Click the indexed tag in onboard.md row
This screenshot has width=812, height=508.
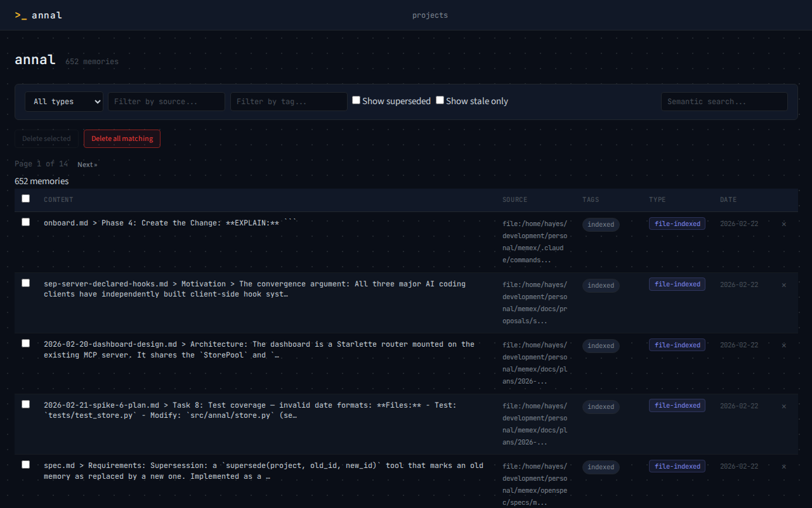[x=601, y=224]
